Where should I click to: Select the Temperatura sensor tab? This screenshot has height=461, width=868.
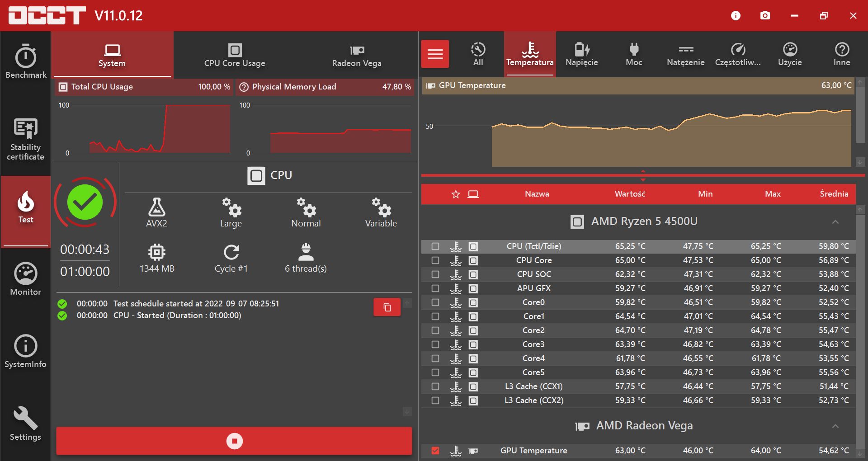(530, 54)
